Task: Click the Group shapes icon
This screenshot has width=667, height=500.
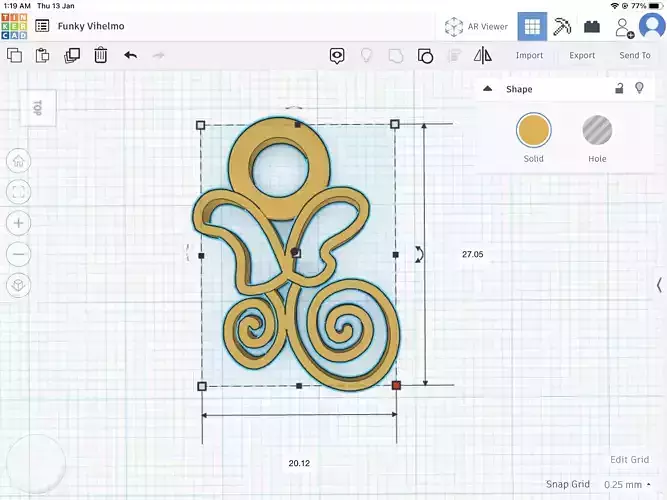Action: coord(396,56)
